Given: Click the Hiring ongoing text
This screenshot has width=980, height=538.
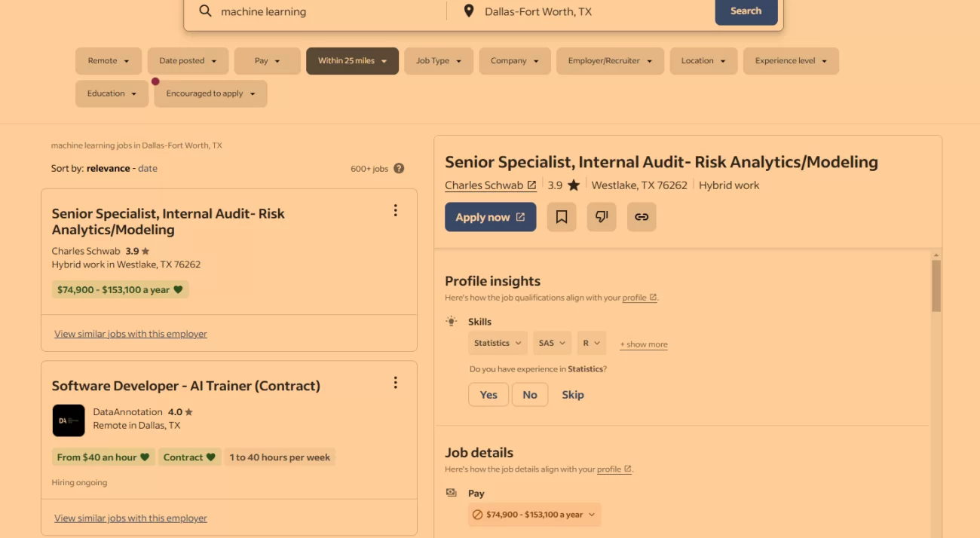Looking at the screenshot, I should [x=79, y=482].
